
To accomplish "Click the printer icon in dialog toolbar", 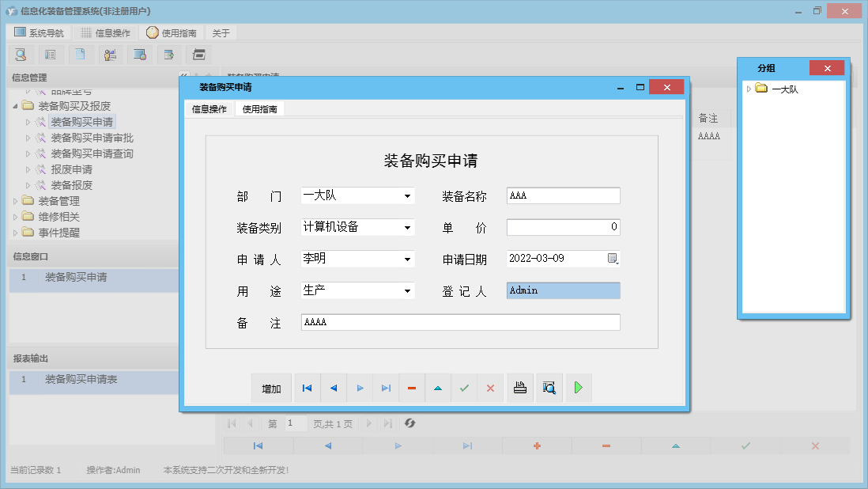I will 520,389.
